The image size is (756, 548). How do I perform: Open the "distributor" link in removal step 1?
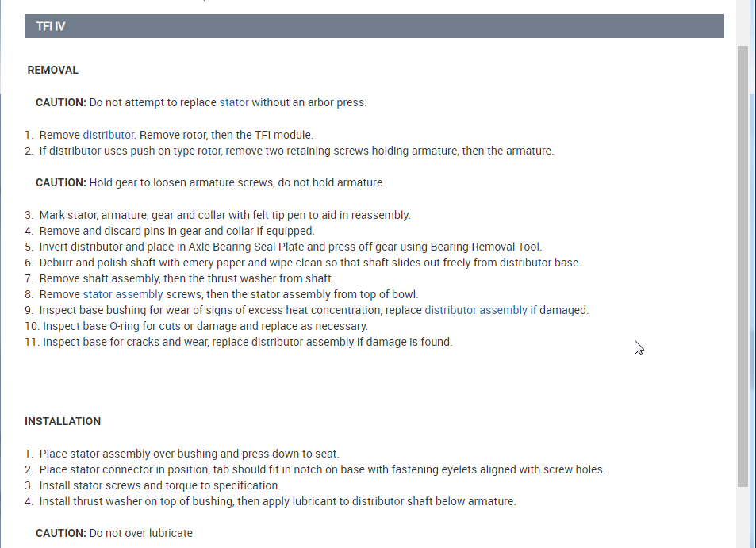click(108, 135)
